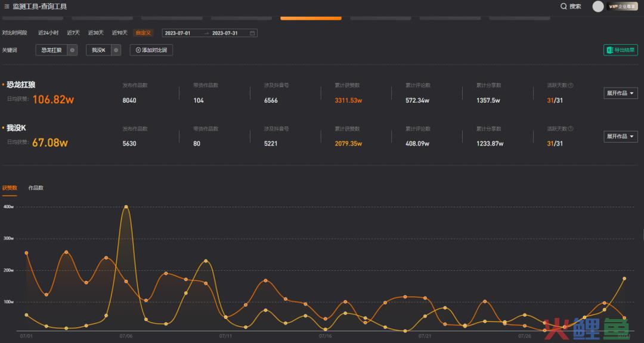Click 添加对比词 button

151,50
